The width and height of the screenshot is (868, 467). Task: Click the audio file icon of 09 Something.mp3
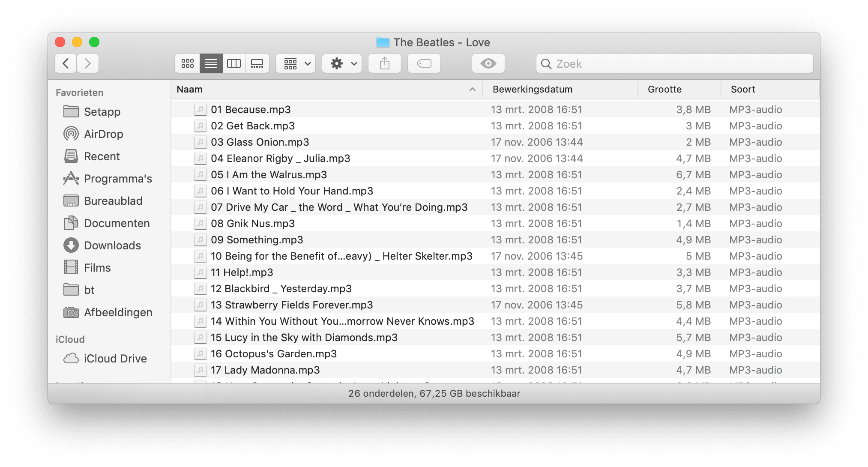[x=200, y=240]
